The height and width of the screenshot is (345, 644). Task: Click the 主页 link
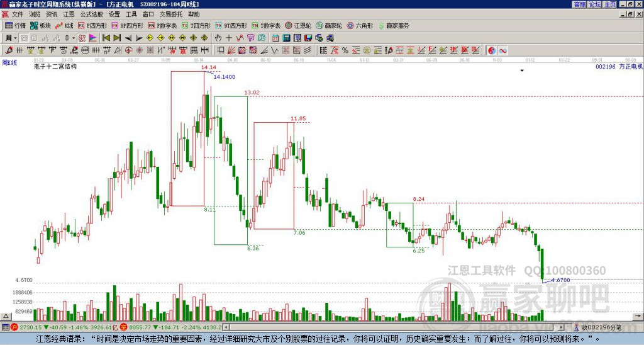[610, 4]
